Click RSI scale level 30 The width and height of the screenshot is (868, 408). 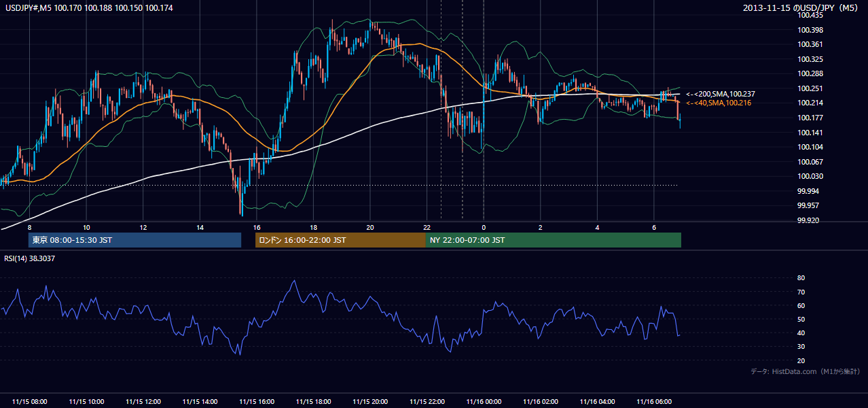pyautogui.click(x=801, y=347)
